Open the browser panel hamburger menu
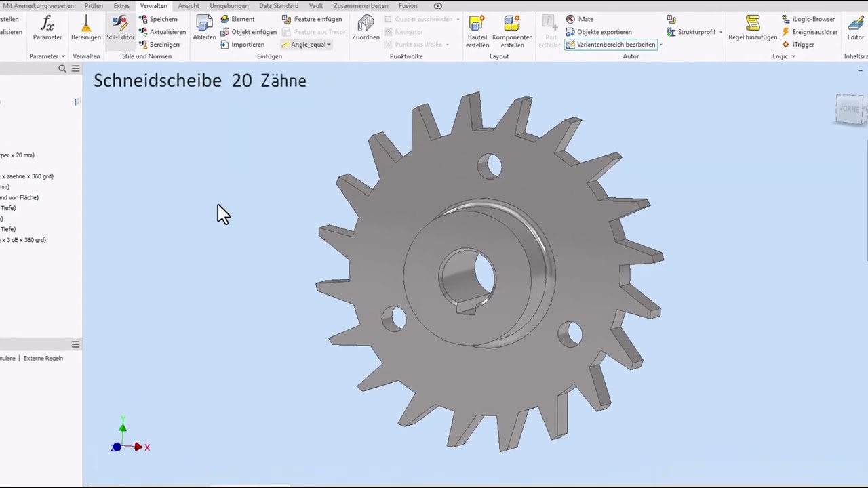 pos(75,68)
